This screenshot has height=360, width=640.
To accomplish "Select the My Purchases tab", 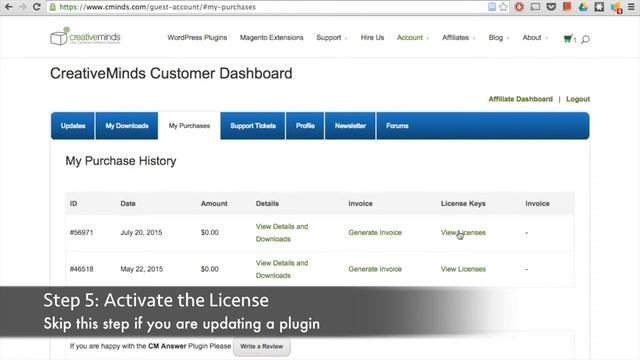I will (189, 126).
